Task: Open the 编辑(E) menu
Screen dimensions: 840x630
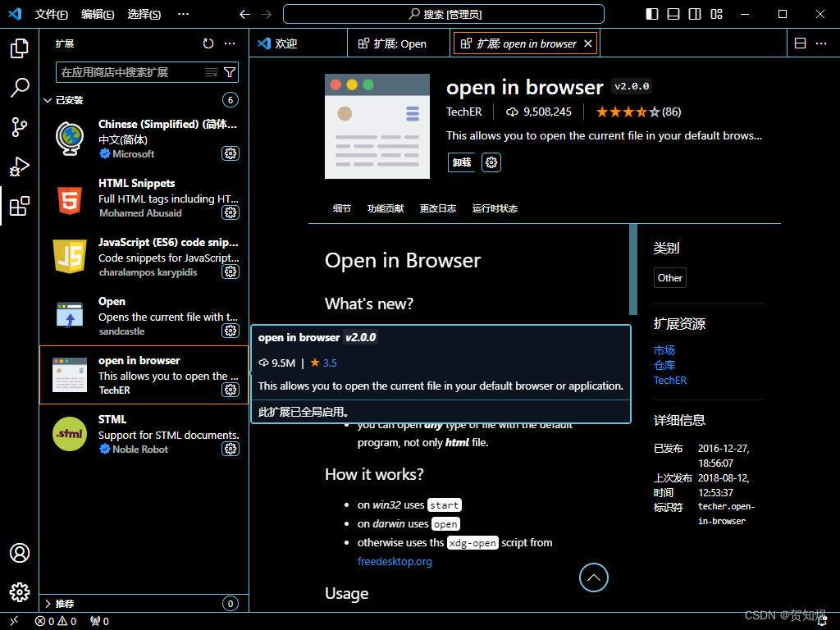Action: (98, 15)
